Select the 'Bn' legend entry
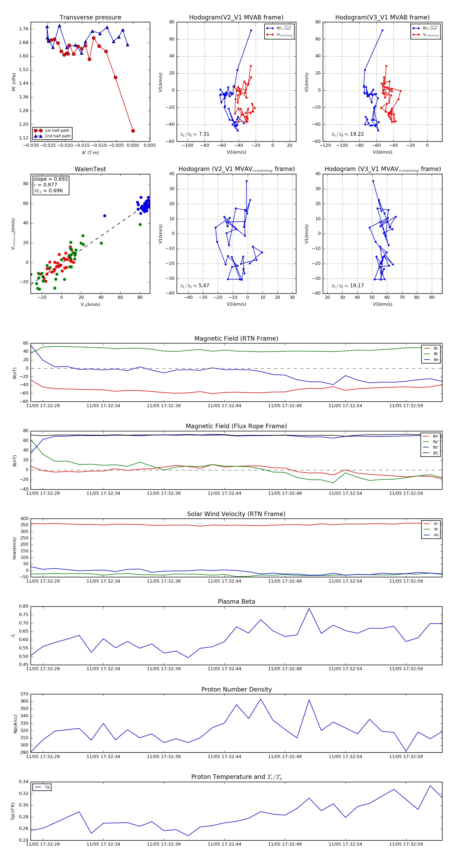The image size is (473, 868). pyautogui.click(x=431, y=360)
